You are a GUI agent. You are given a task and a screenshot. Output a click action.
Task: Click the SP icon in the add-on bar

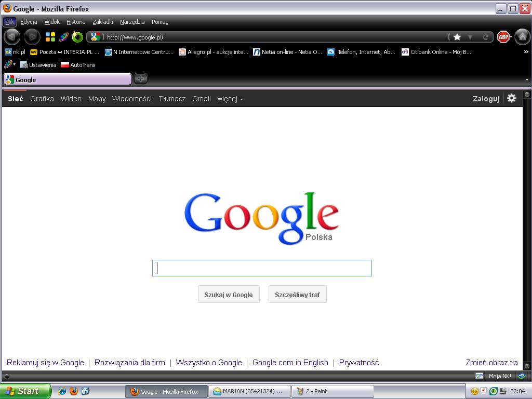coord(479,376)
